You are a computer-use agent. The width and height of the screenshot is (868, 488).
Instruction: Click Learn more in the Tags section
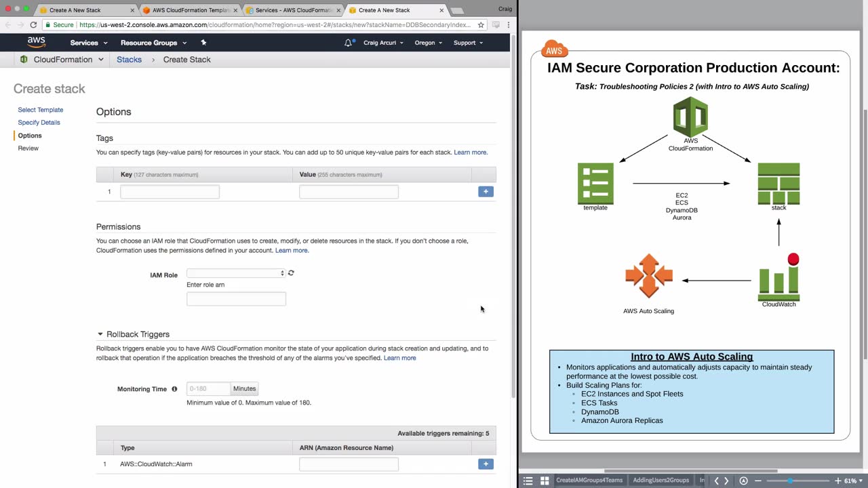pyautogui.click(x=471, y=152)
